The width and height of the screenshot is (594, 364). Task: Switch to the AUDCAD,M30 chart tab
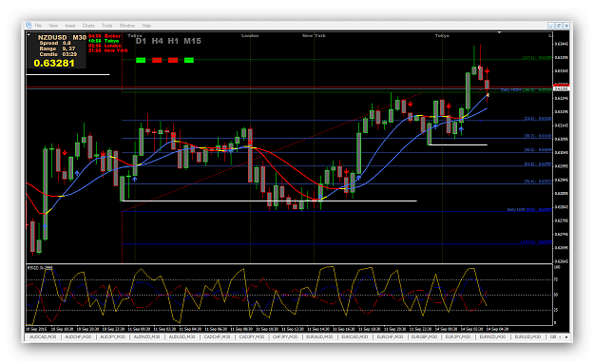[43, 336]
